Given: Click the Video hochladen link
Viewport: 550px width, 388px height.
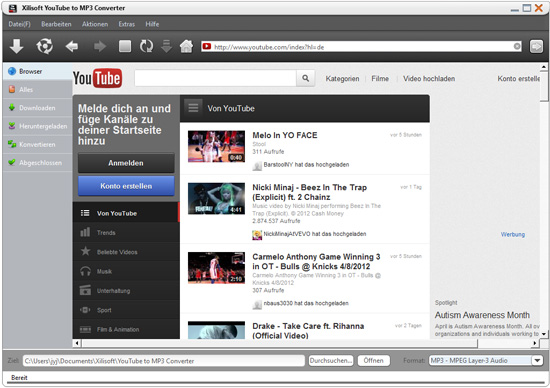Looking at the screenshot, I should point(429,79).
